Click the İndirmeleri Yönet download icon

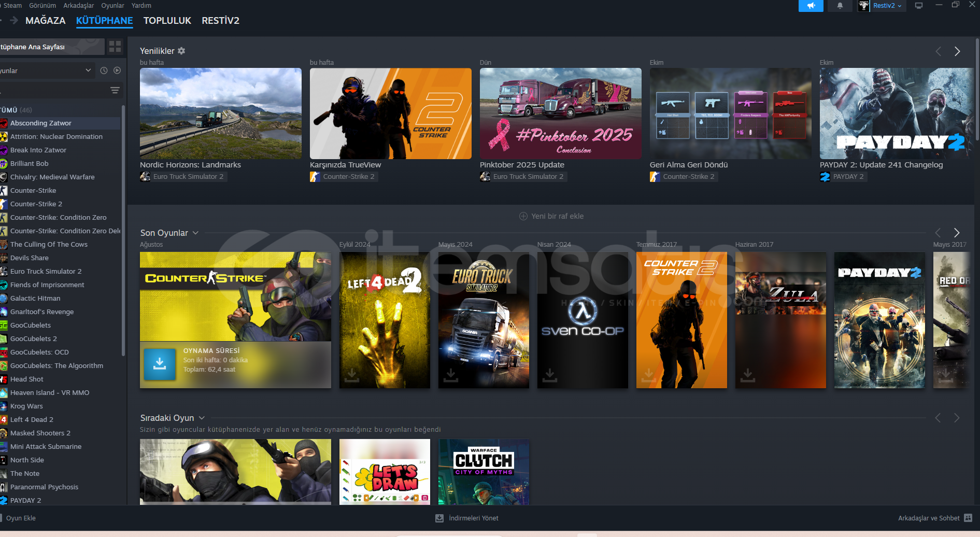(x=439, y=518)
